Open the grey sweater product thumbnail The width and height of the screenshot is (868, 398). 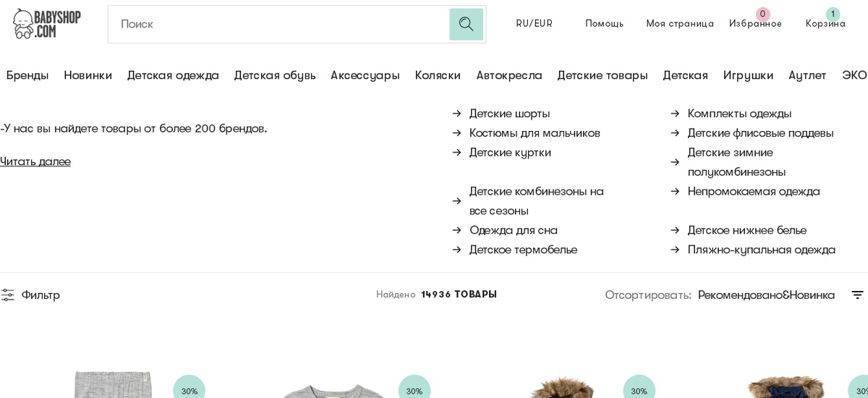[333, 390]
